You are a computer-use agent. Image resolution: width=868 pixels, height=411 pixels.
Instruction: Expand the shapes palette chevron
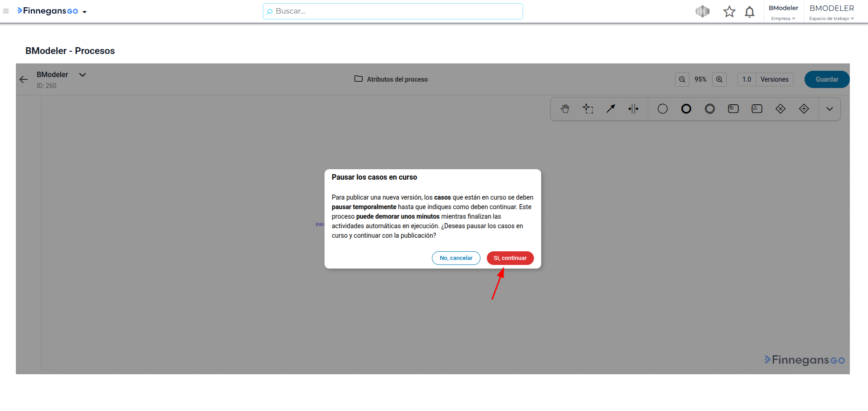[829, 109]
